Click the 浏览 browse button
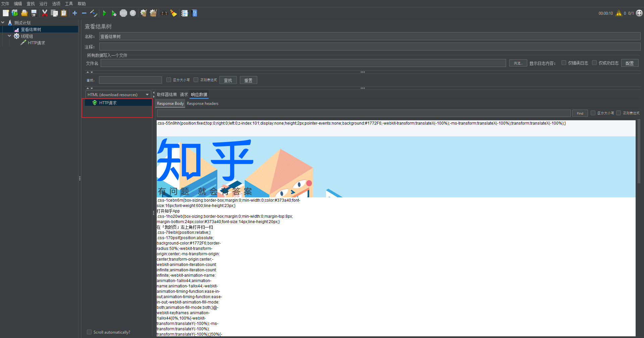The image size is (644, 338). coord(518,63)
